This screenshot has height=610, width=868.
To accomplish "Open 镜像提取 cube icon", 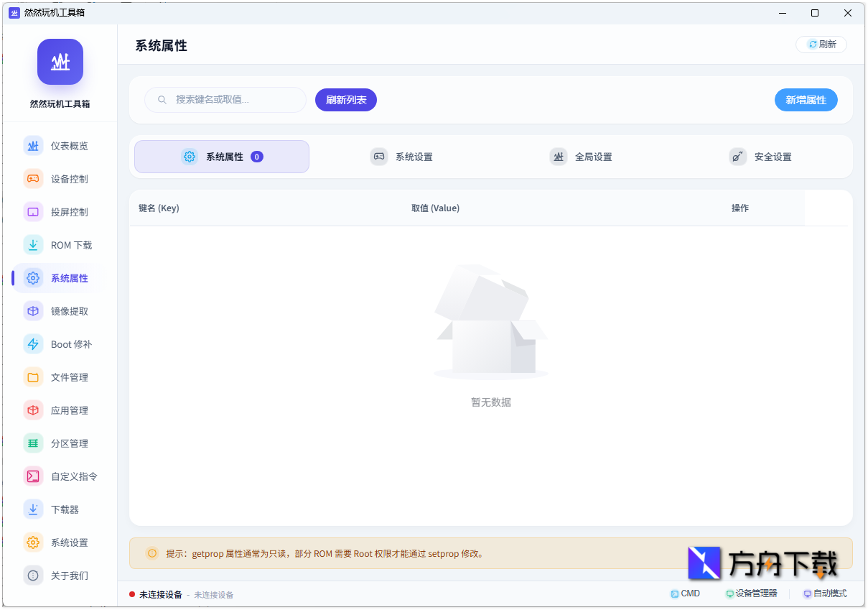I will pos(33,311).
